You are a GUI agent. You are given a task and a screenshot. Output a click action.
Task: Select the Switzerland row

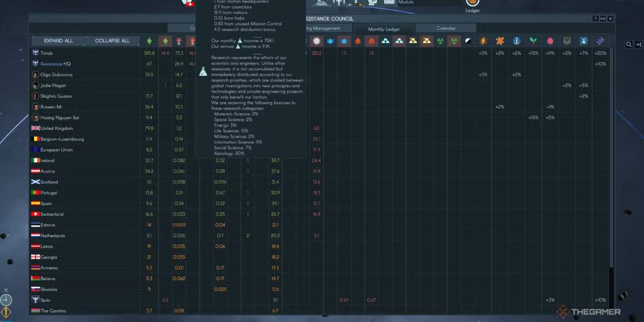(320, 214)
